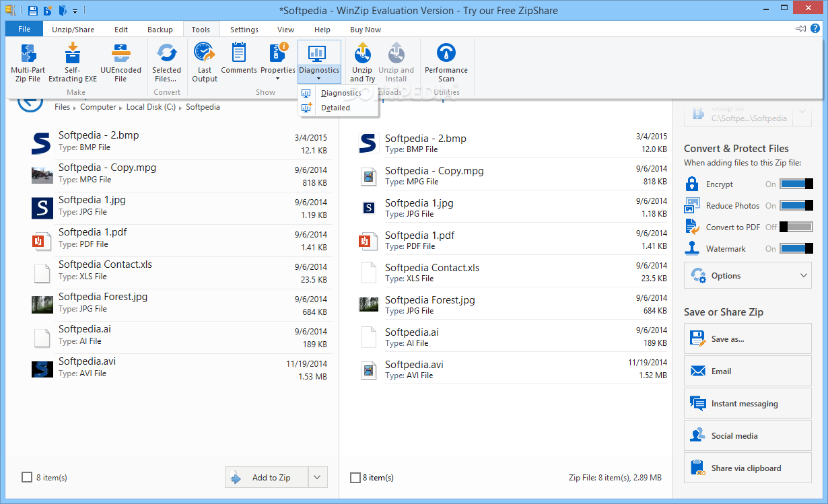This screenshot has width=828, height=504.
Task: Click the Computer breadcrumb
Action: pos(98,107)
